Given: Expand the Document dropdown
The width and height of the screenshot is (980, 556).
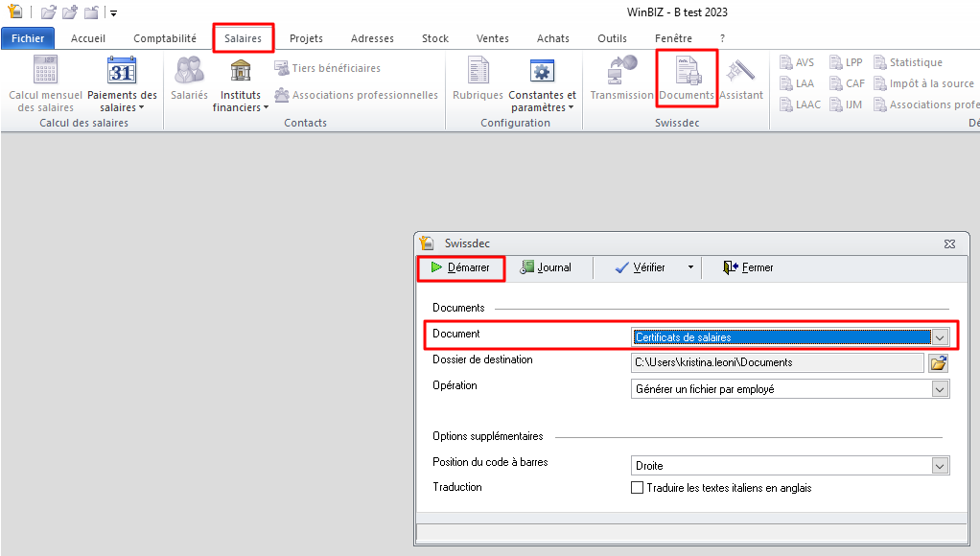Looking at the screenshot, I should coord(940,337).
